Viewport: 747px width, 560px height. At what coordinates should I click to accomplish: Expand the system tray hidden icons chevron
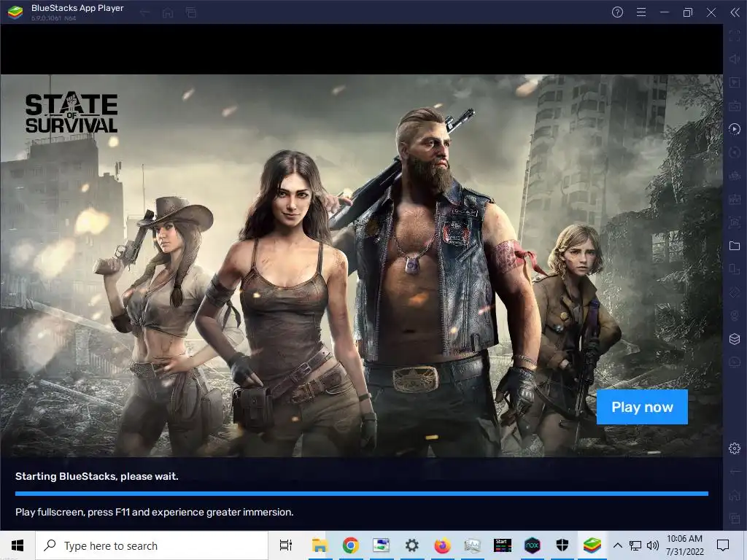[x=617, y=545]
